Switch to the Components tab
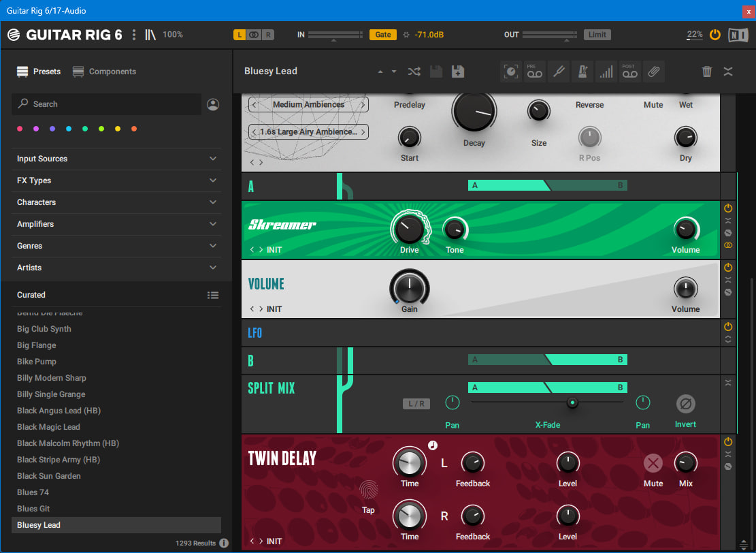756x553 pixels. coord(104,72)
